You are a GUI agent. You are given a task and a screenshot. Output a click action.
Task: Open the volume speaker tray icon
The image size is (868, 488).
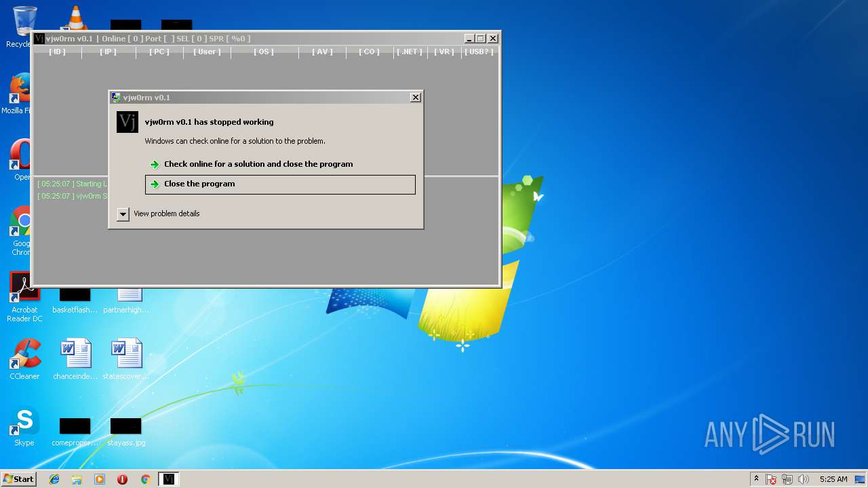point(804,479)
